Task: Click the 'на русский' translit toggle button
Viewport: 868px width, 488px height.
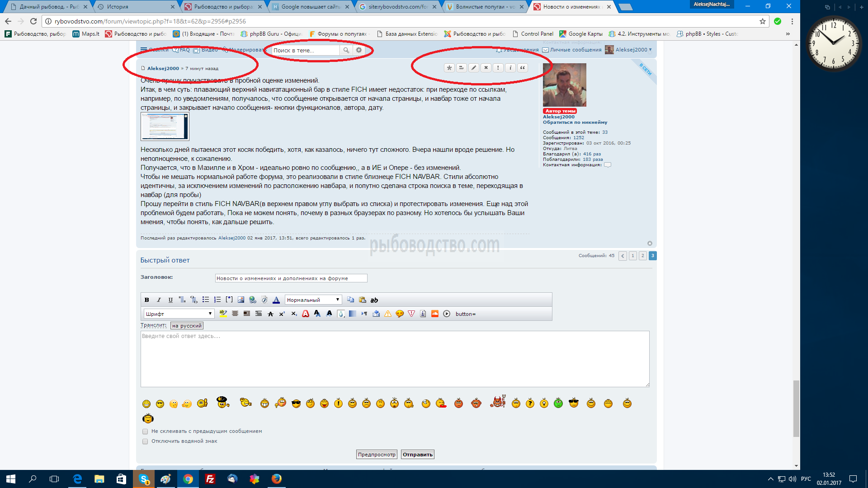Action: [187, 326]
